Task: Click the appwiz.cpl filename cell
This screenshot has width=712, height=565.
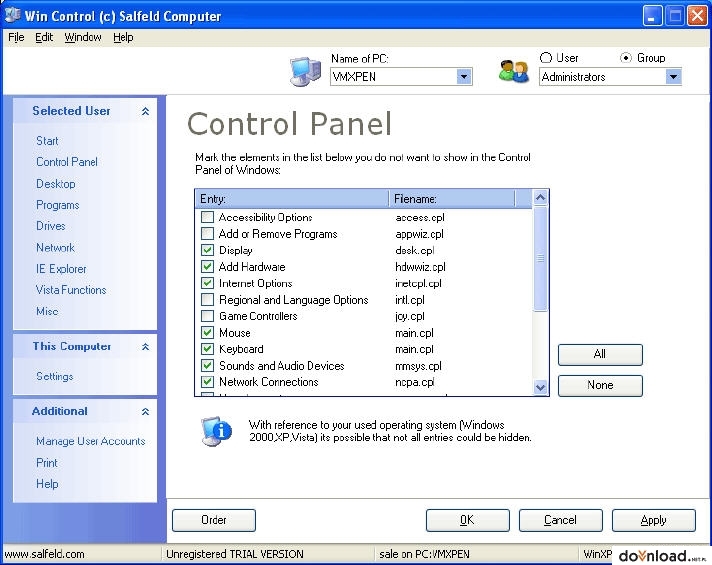Action: click(x=419, y=234)
